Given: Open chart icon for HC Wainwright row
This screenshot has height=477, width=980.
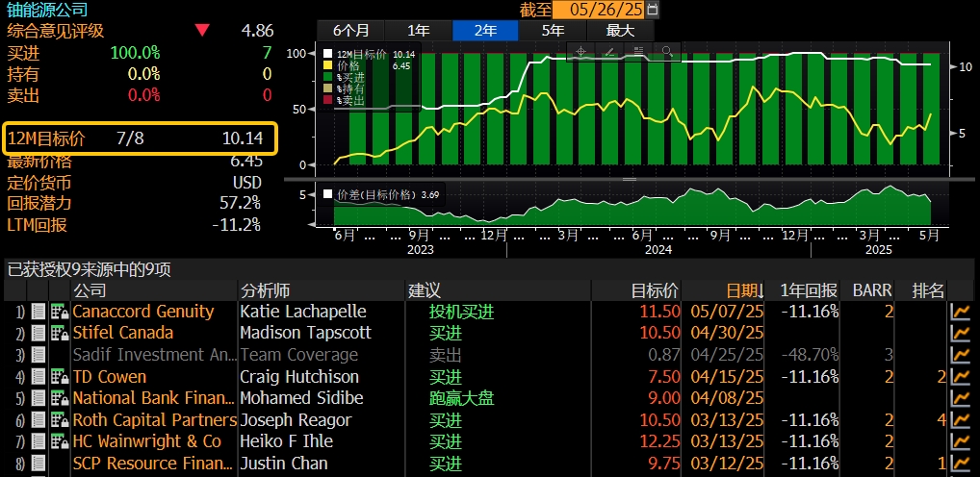Looking at the screenshot, I should 960,442.
